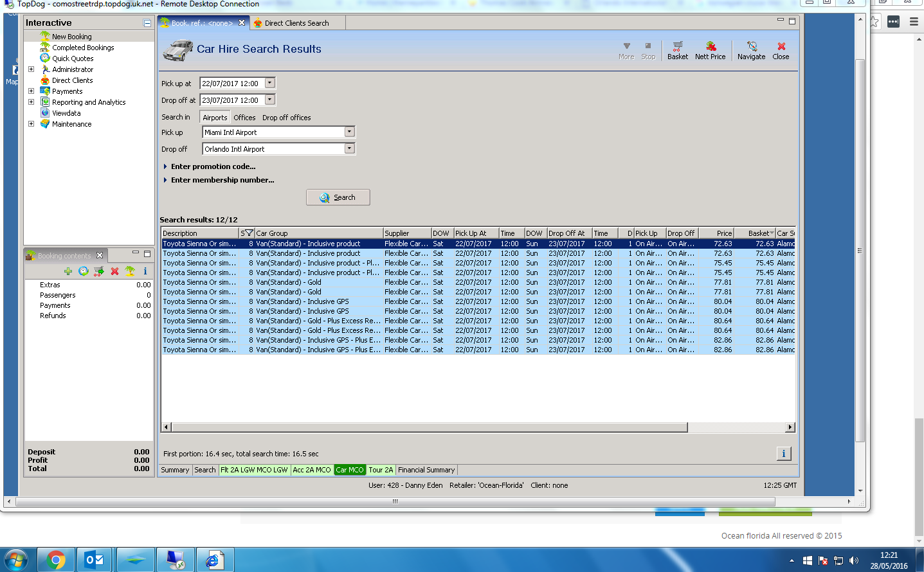Click the results table horizontal scrollbar thumb
Image resolution: width=924 pixels, height=572 pixels.
(x=430, y=427)
